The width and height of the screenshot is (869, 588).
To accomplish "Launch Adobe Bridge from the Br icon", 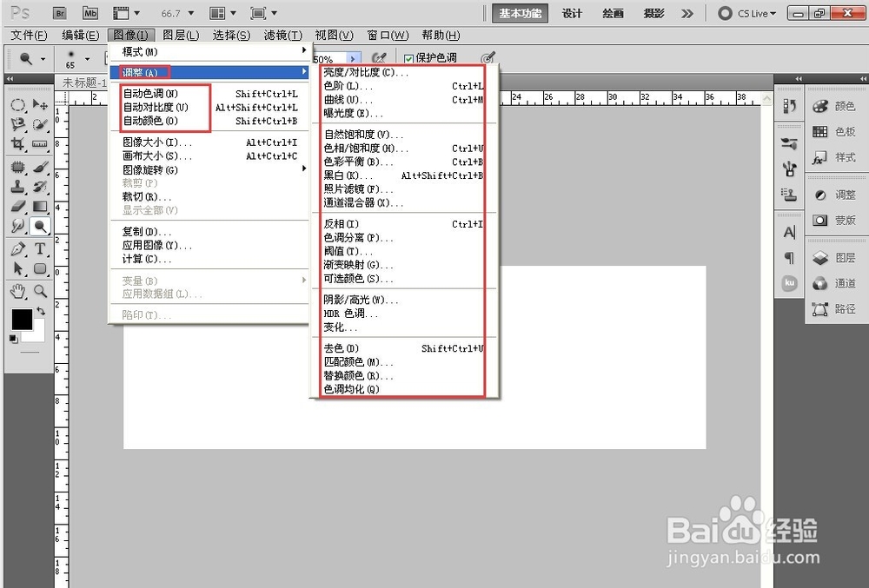I will coord(59,13).
